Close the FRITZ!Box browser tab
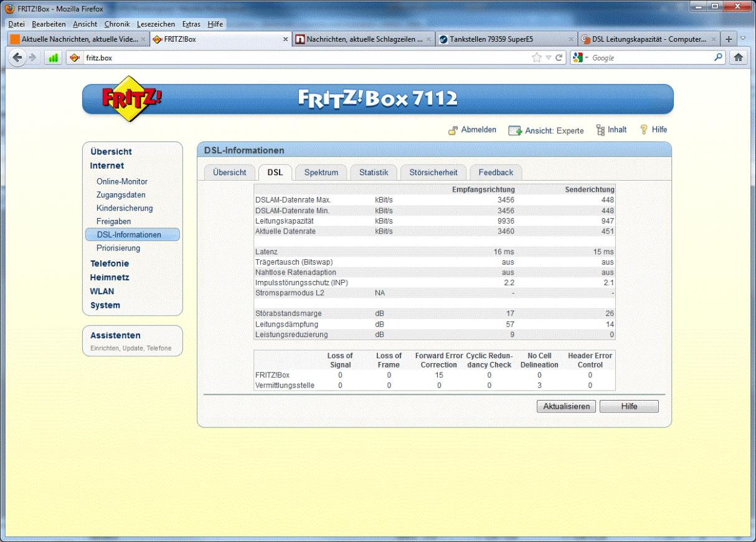Image resolution: width=756 pixels, height=542 pixels. 286,39
